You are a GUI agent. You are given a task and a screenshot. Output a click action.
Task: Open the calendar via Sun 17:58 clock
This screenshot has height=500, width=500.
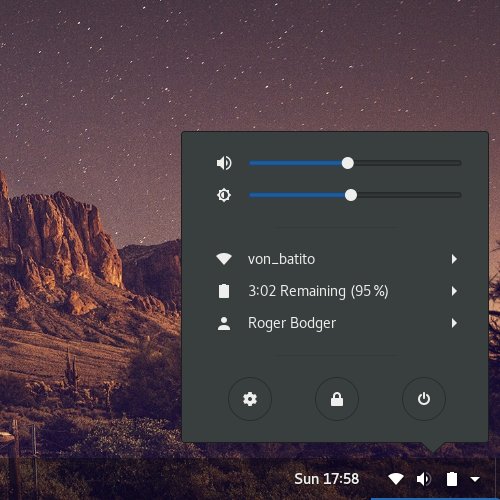[327, 479]
